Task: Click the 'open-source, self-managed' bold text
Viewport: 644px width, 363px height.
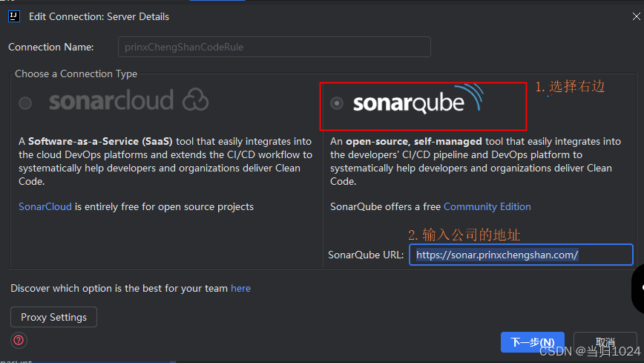Action: click(x=413, y=142)
